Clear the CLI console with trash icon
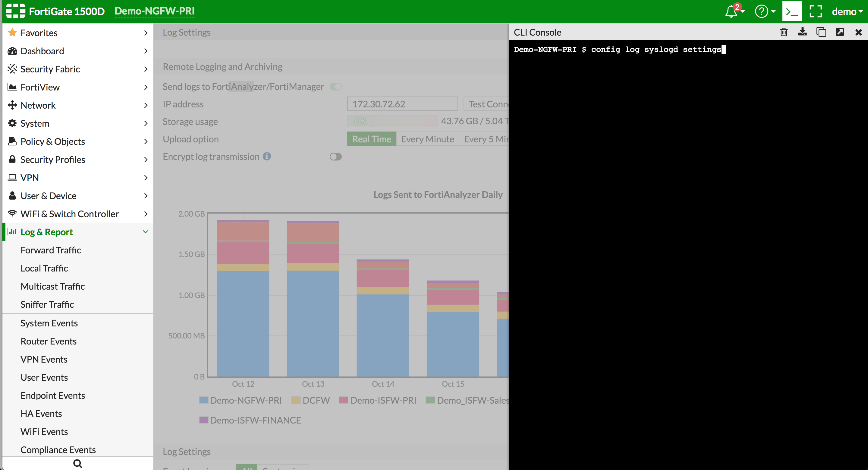 (784, 32)
